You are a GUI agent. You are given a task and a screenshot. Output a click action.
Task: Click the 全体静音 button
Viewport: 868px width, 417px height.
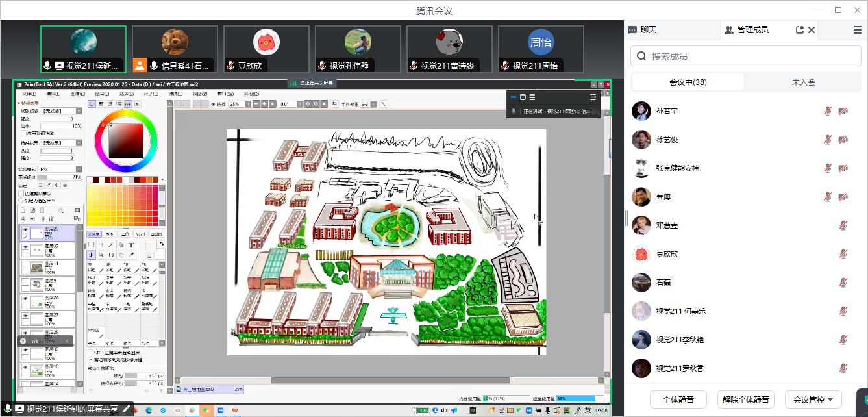point(678,399)
